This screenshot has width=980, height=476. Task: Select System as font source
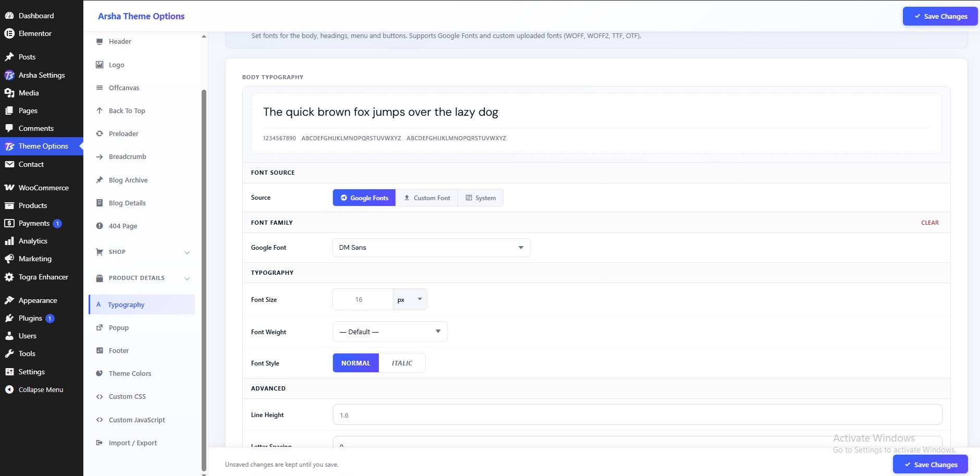coord(480,198)
